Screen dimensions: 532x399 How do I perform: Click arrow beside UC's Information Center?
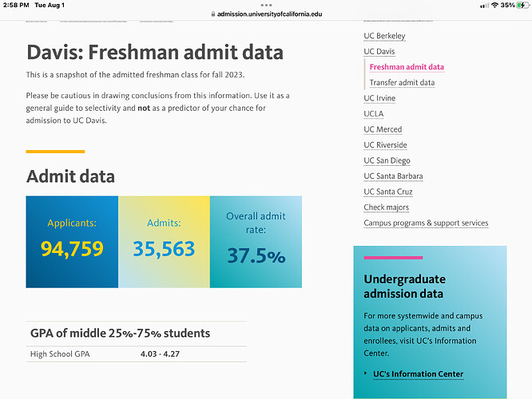click(366, 373)
